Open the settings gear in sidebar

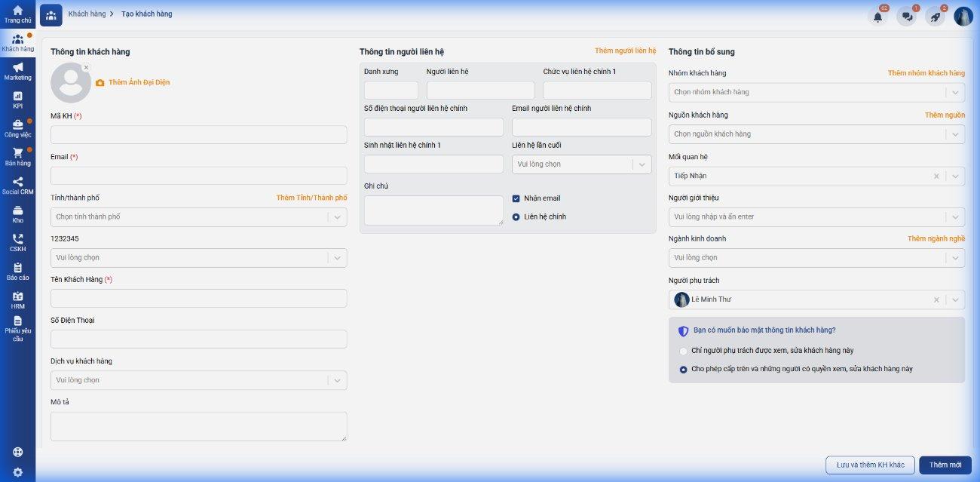[17, 472]
